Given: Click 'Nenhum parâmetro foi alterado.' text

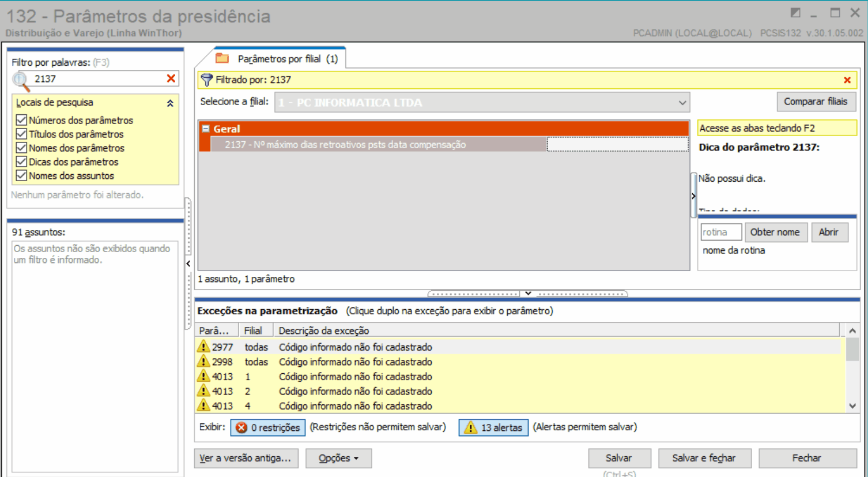Looking at the screenshot, I should coord(77,195).
